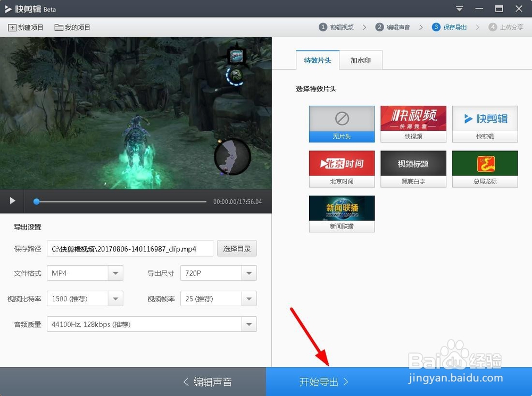Open the 导出尺寸 720P dropdown
Viewport: 532px width, 396px height.
[x=219, y=273]
